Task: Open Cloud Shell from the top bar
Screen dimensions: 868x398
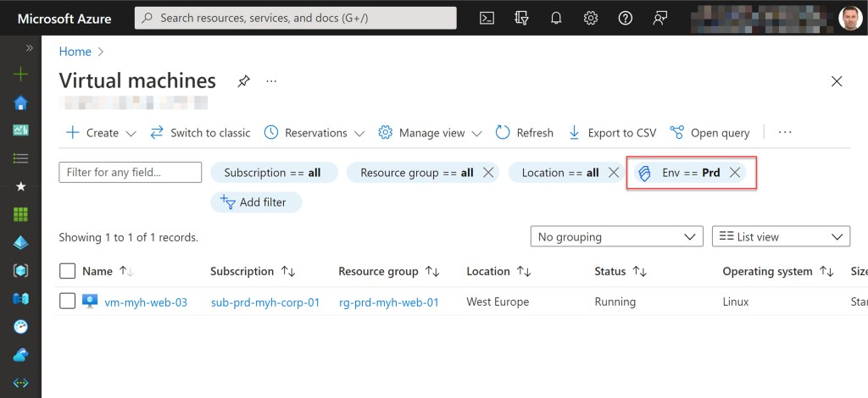Action: click(x=487, y=18)
